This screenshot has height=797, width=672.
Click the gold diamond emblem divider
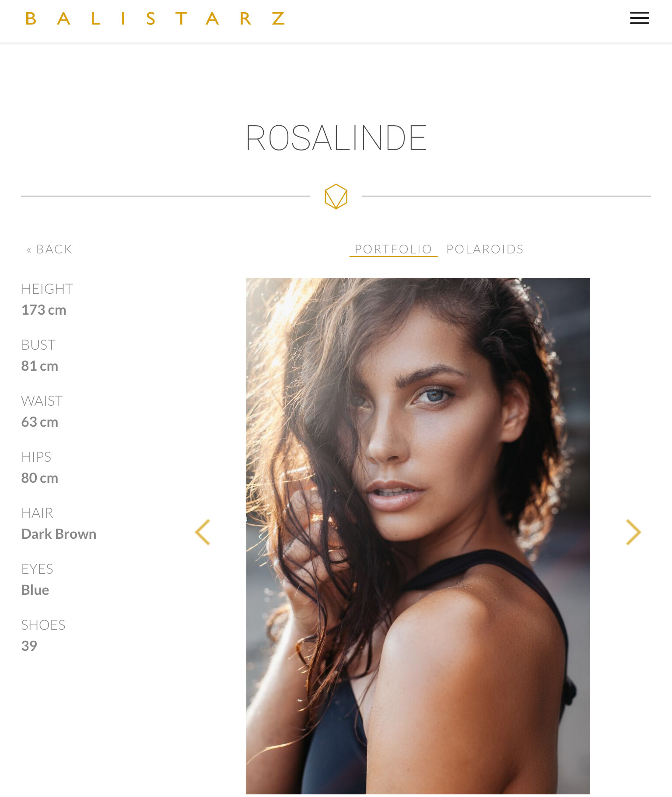[x=336, y=196]
